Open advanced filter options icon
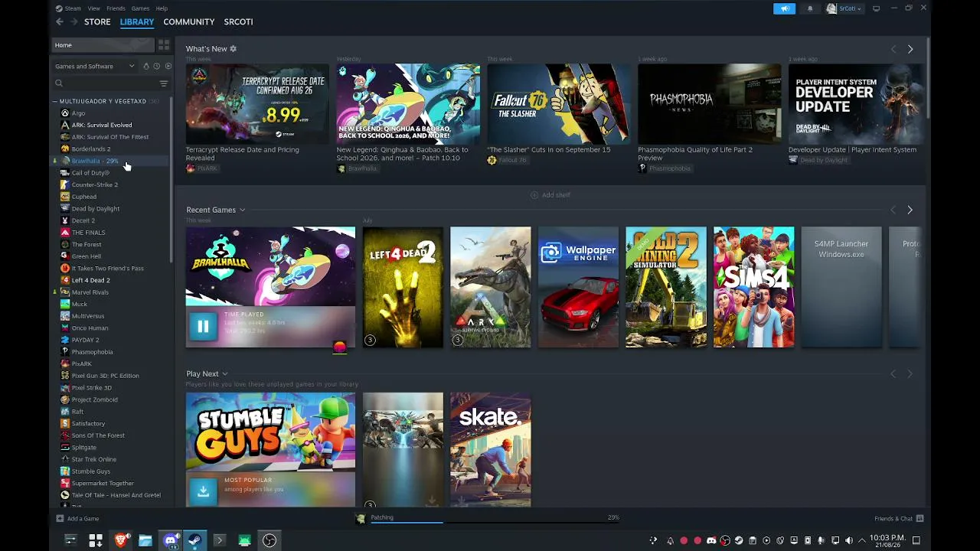This screenshot has width=980, height=551. click(x=163, y=83)
